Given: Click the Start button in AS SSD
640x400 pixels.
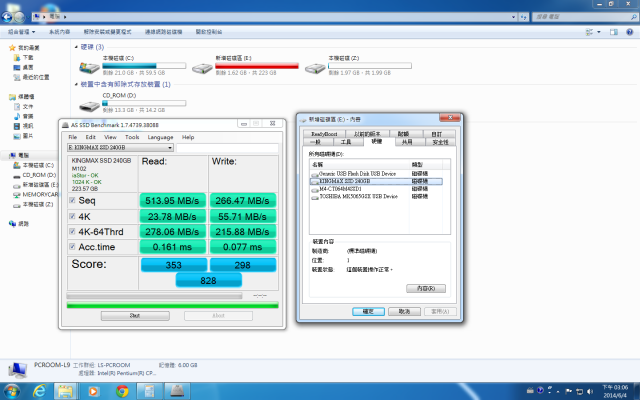Looking at the screenshot, I should coord(135,316).
